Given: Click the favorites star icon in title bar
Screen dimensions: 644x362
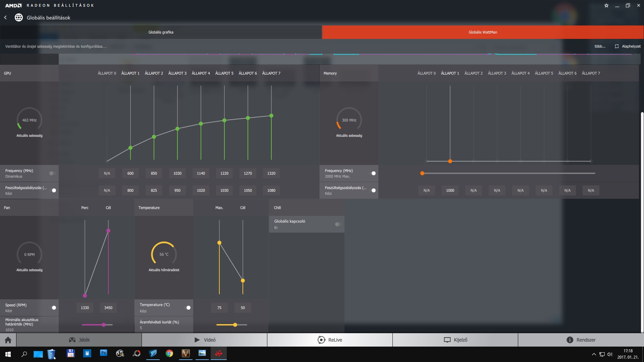Looking at the screenshot, I should click(x=606, y=5).
